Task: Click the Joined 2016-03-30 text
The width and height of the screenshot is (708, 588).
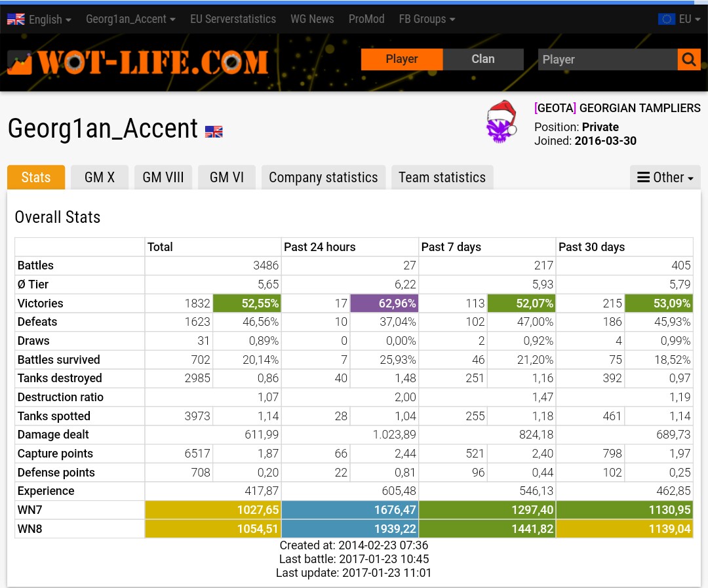Action: coord(585,141)
